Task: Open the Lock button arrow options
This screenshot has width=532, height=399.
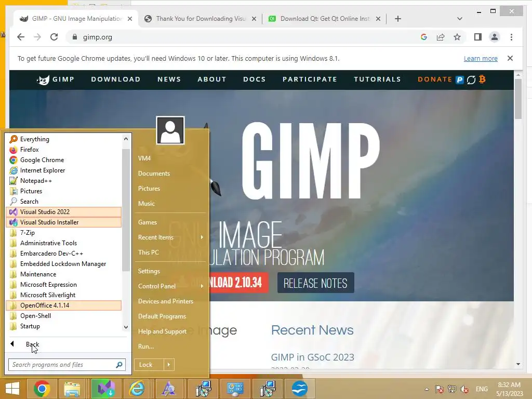Action: [x=169, y=365]
